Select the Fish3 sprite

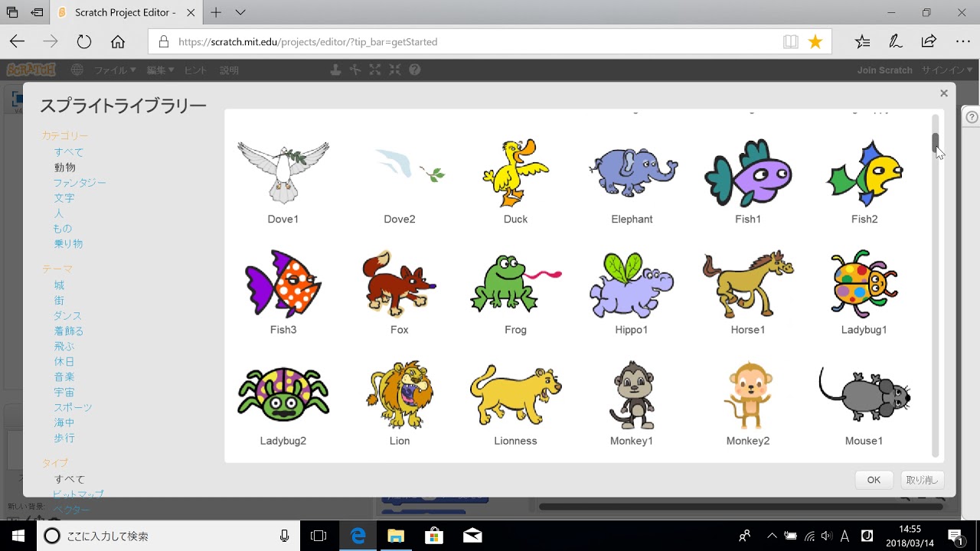point(283,284)
